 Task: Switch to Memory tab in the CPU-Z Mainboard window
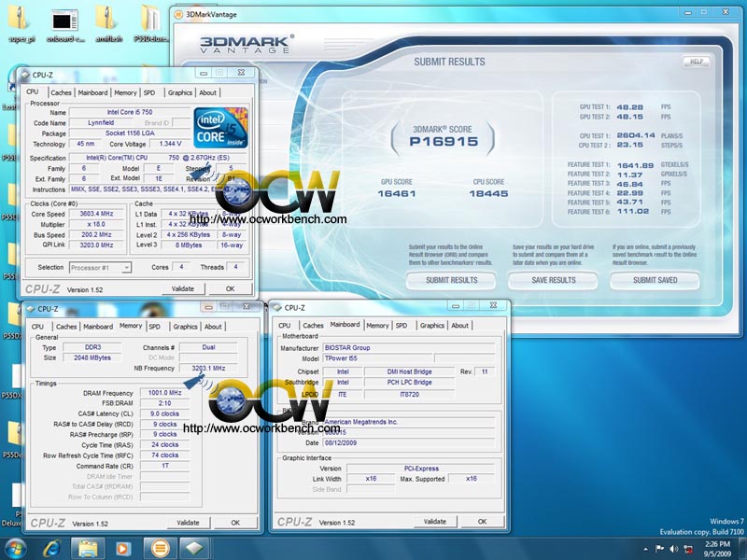tap(378, 326)
